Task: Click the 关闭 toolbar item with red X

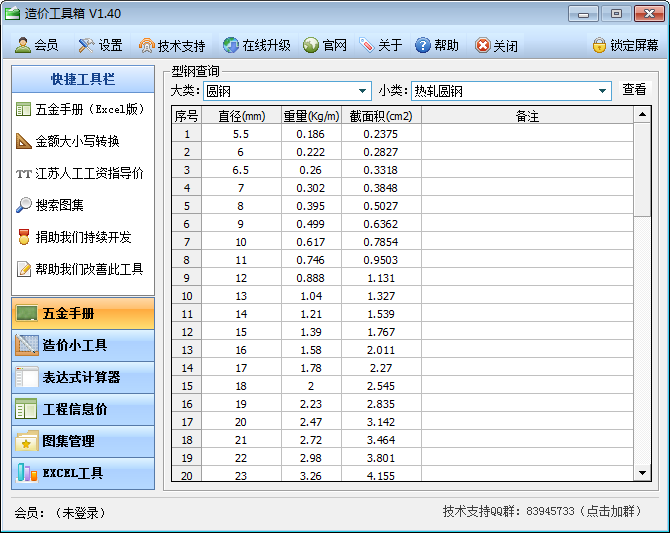Action: (497, 45)
